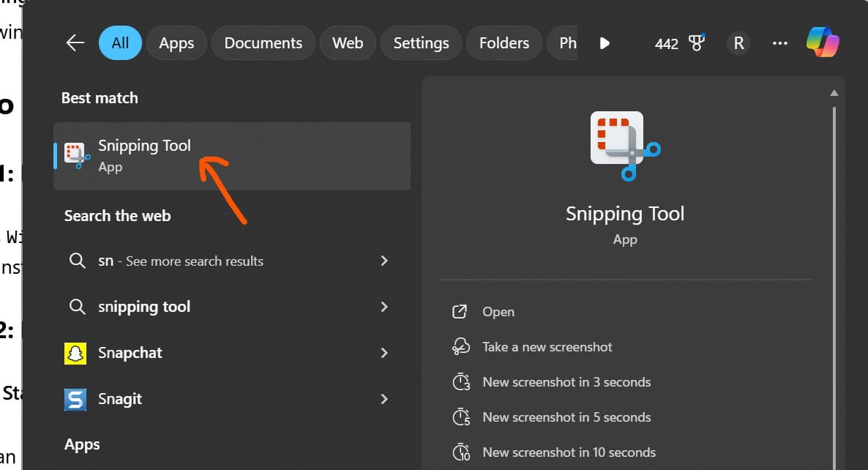This screenshot has width=868, height=470.
Task: Choose New screenshot in 3 seconds
Action: point(566,382)
